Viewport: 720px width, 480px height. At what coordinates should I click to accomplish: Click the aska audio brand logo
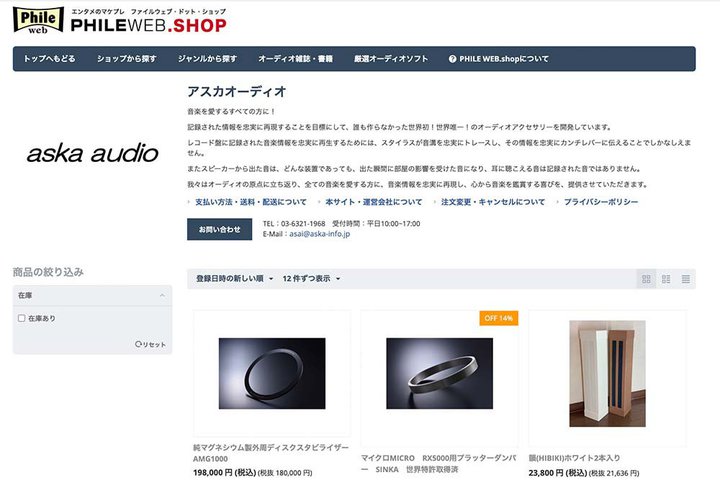[92, 153]
